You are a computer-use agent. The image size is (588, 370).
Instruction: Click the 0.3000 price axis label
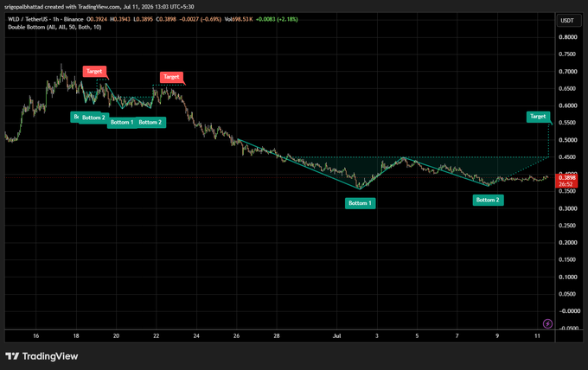568,209
